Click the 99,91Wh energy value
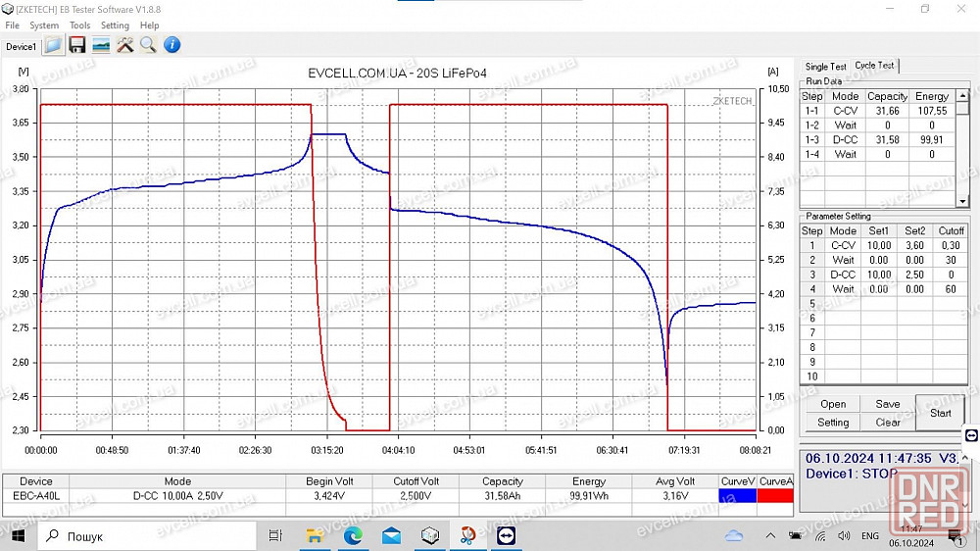The height and width of the screenshot is (551, 980). pyautogui.click(x=589, y=496)
